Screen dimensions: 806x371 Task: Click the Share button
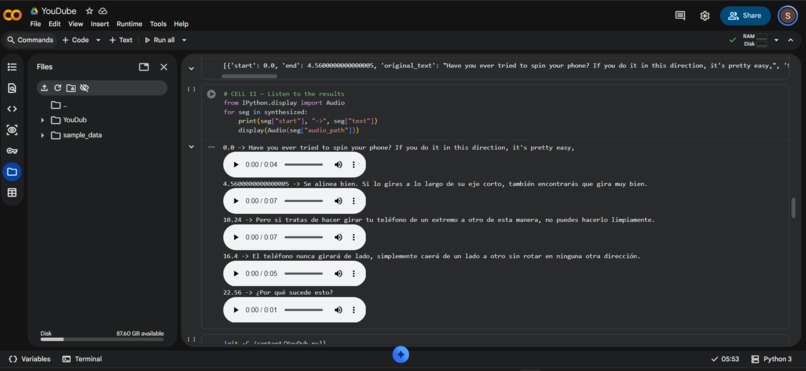[745, 15]
